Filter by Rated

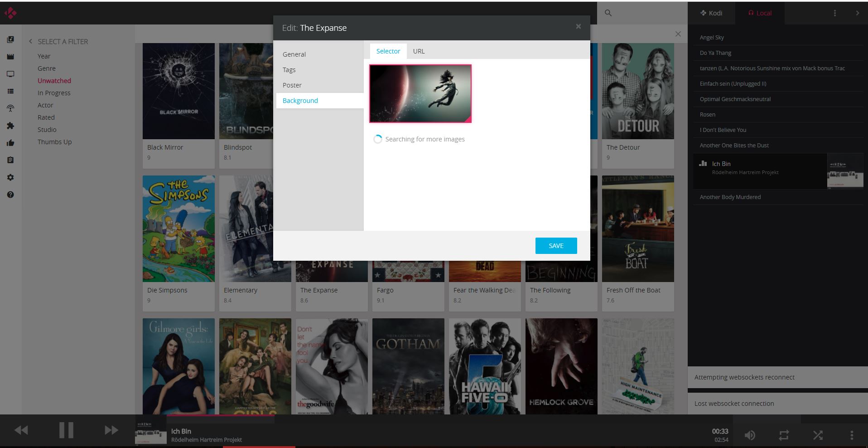46,117
